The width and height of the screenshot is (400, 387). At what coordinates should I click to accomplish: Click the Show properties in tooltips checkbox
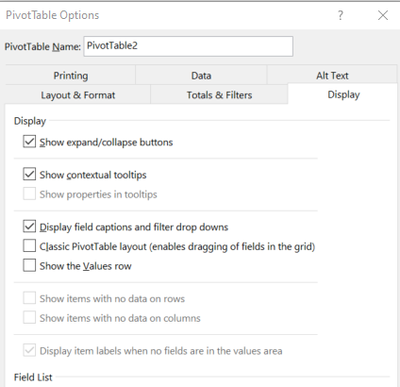[x=29, y=194]
